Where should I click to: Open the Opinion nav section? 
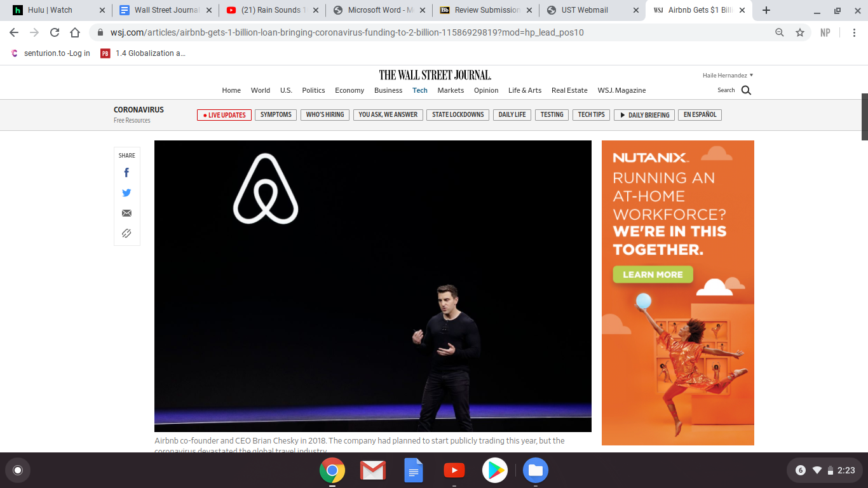[x=486, y=90]
